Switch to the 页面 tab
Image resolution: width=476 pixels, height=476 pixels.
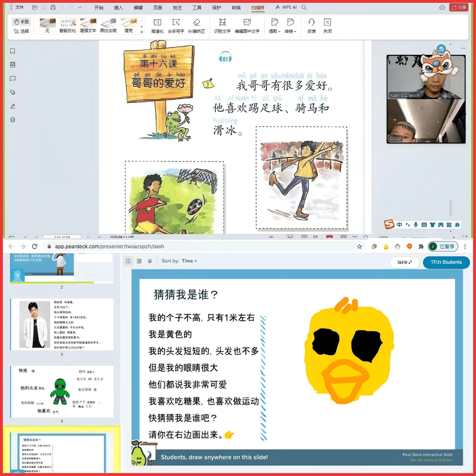(x=157, y=7)
